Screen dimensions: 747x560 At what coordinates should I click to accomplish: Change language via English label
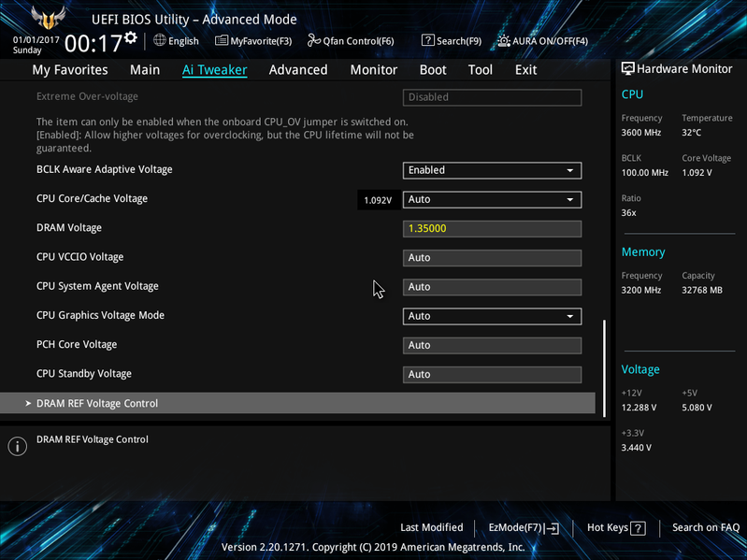183,41
